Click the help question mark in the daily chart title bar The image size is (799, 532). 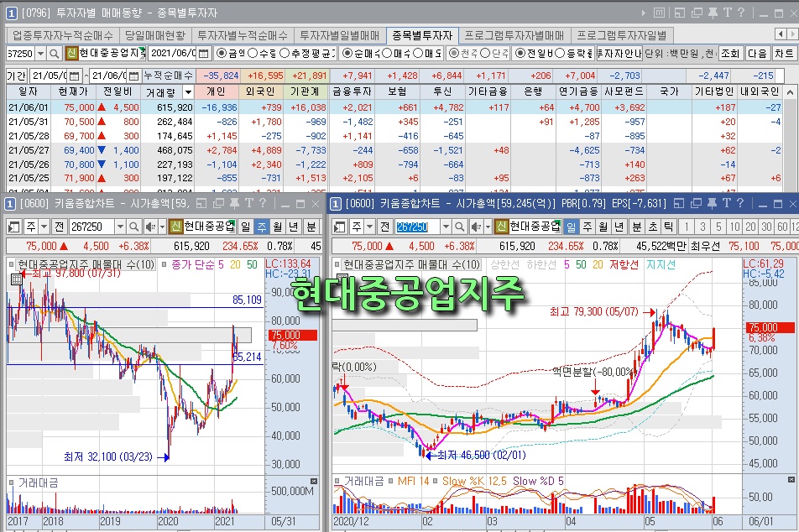[x=740, y=204]
